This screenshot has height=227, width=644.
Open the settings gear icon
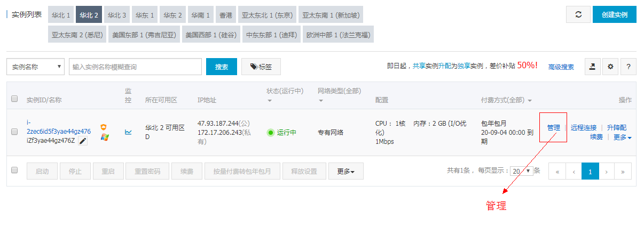(610, 67)
